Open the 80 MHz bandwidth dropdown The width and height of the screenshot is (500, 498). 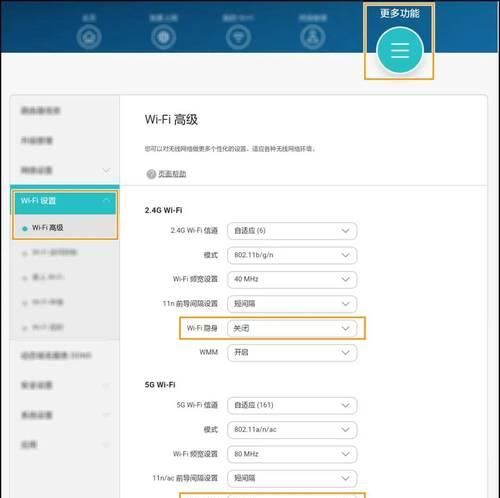[292, 454]
